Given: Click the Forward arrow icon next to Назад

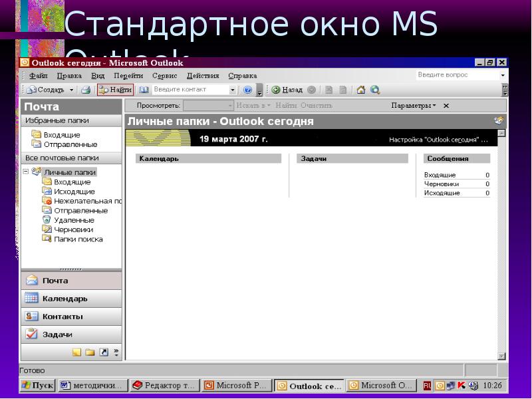Looking at the screenshot, I should click(311, 90).
